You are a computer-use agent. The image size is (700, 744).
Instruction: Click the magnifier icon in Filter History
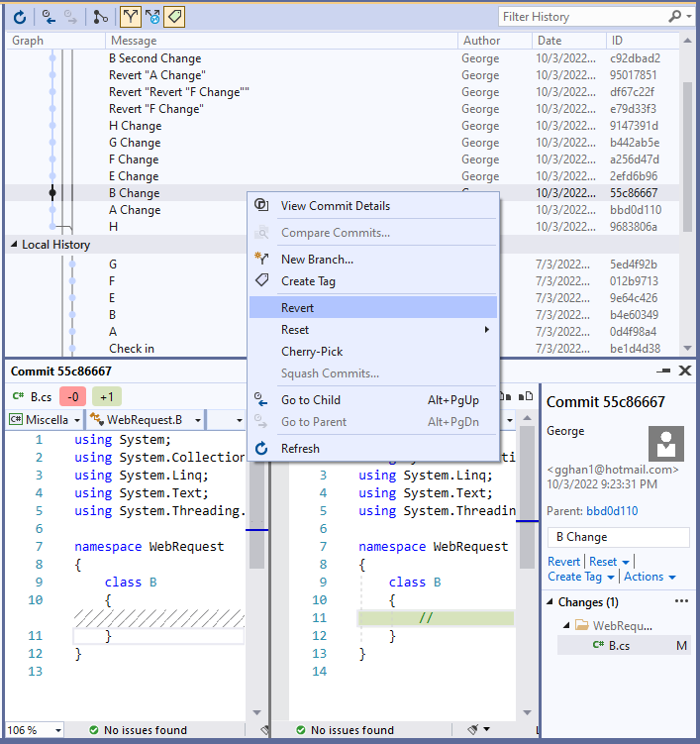tap(674, 17)
